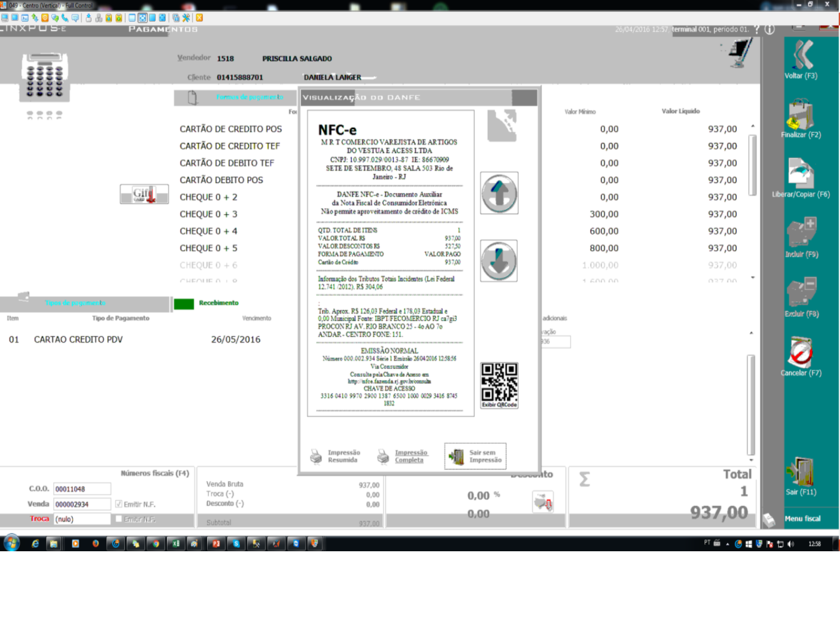Viewport: 840px width, 630px height.
Task: Open Firefox from taskbar
Action: [96, 544]
